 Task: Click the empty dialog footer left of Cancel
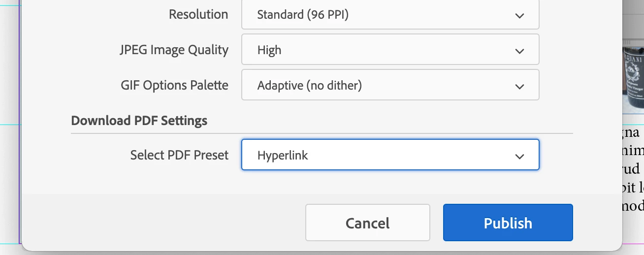click(x=162, y=223)
